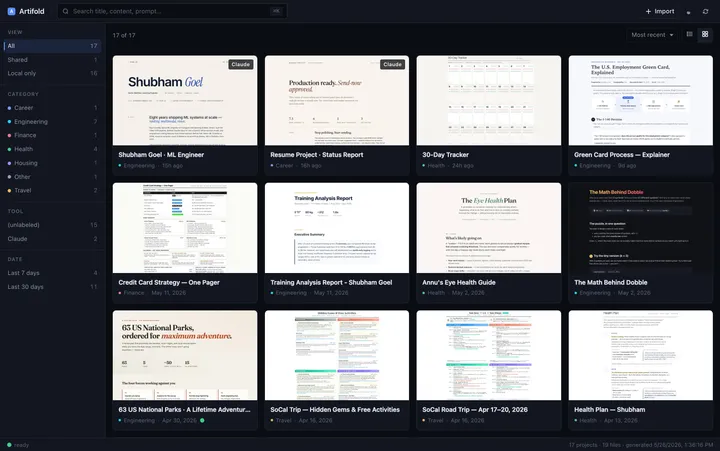Switch to grid view
This screenshot has height=451, width=720.
[x=705, y=34]
